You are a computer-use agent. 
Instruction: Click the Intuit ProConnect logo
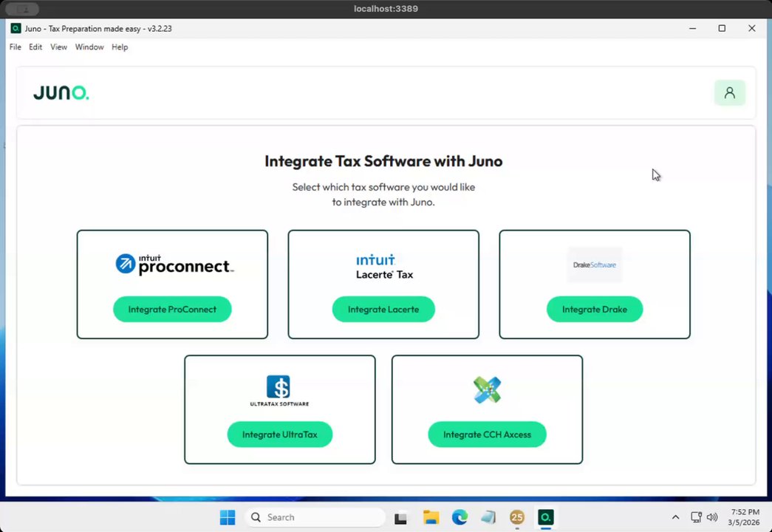click(175, 264)
